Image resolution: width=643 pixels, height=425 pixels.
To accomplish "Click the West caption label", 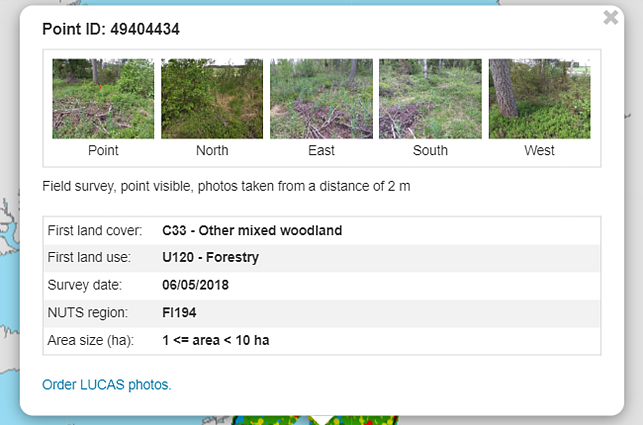I will click(x=539, y=151).
